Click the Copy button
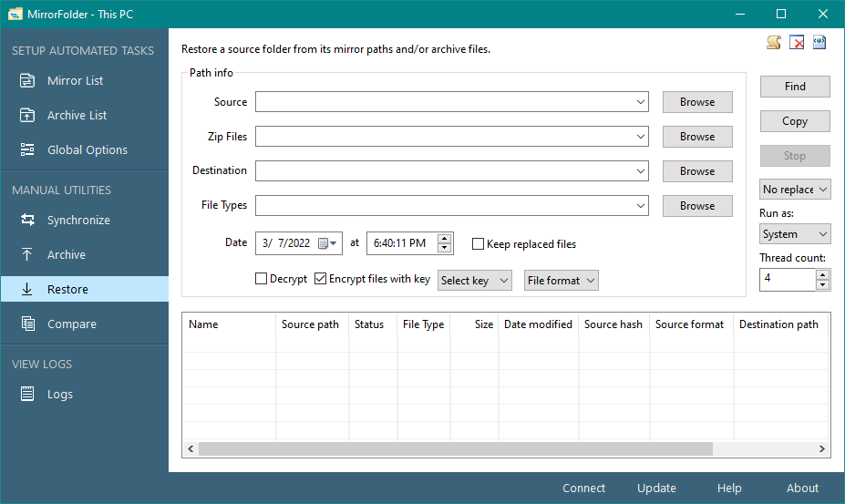 click(795, 121)
